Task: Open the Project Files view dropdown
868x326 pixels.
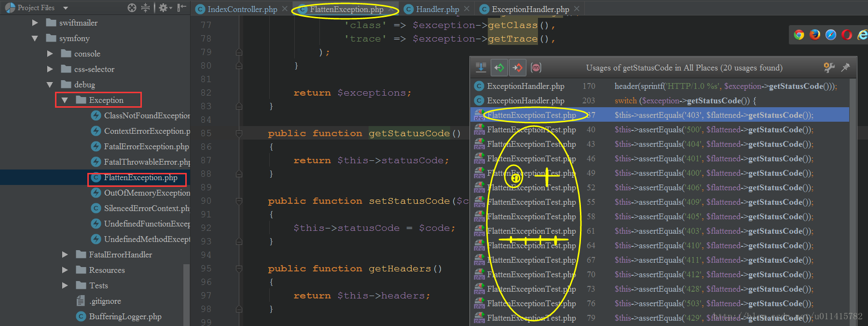Action: [x=66, y=8]
